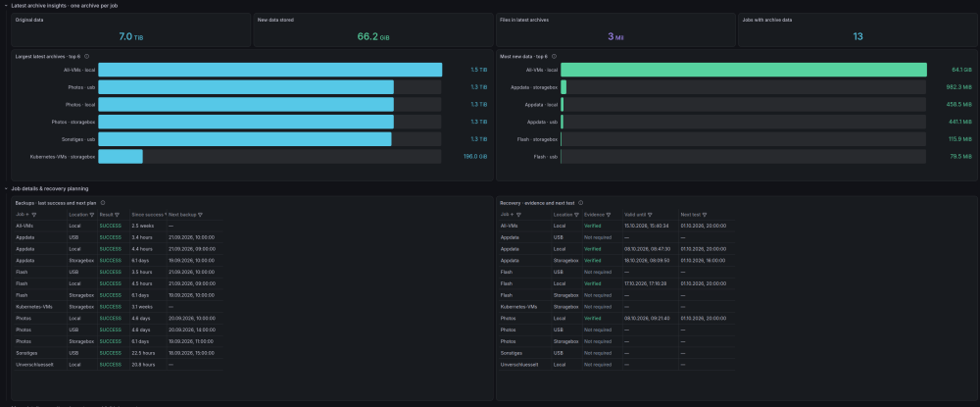Select the 7.0 TiB original data value

coord(130,37)
